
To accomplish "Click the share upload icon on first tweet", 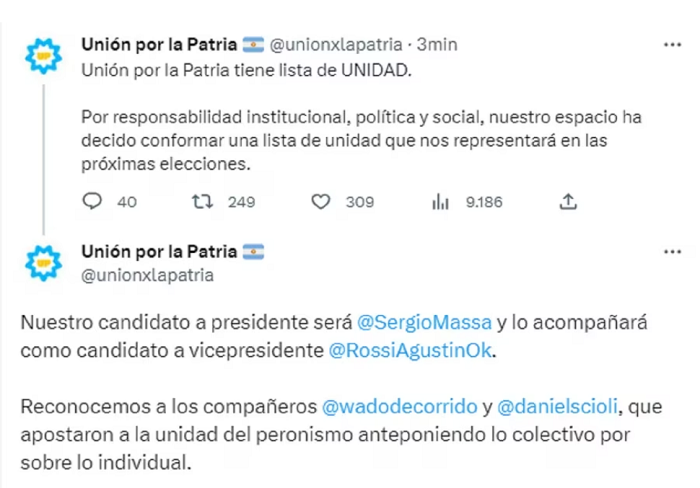I will tap(568, 201).
